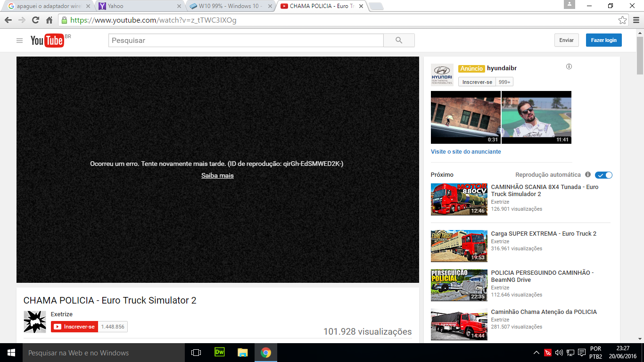Open Task View on the taskbar
Viewport: 644px width, 362px height.
click(196, 353)
